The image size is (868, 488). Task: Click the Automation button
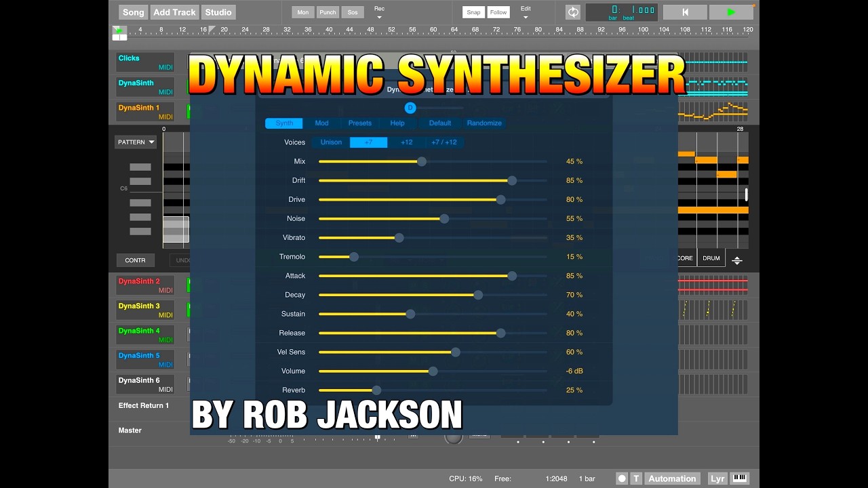coord(672,479)
